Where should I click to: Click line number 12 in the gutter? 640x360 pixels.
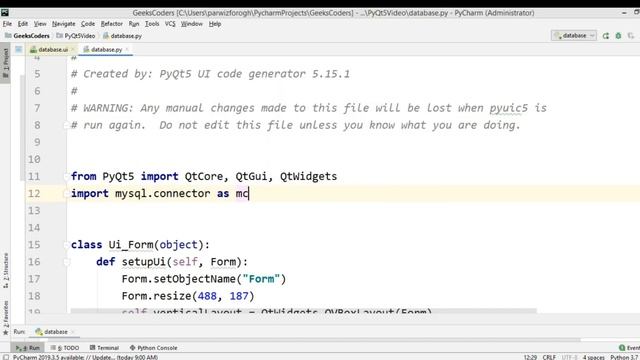[x=34, y=193]
